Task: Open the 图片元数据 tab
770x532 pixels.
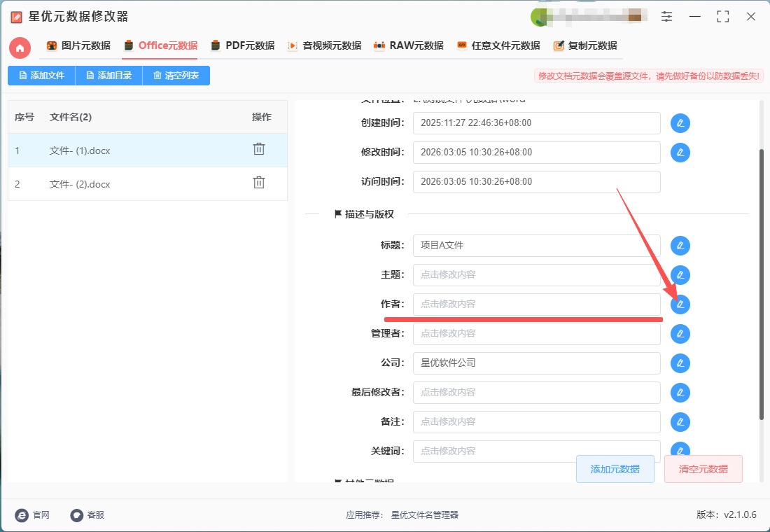Action: tap(78, 45)
